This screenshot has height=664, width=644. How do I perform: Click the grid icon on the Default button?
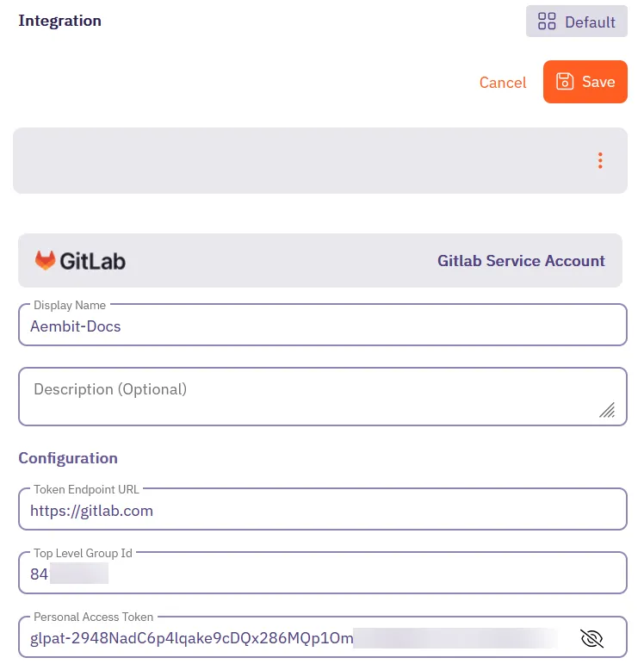click(x=547, y=22)
